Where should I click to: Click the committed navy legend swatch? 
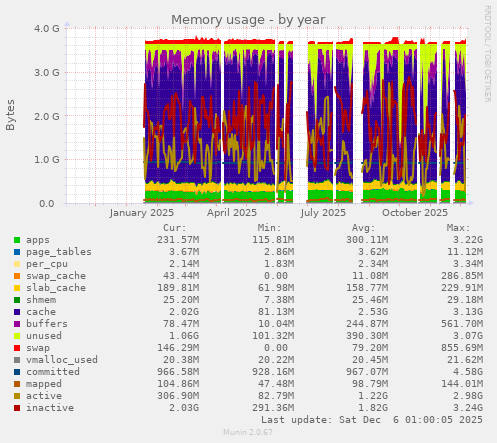tap(17, 372)
